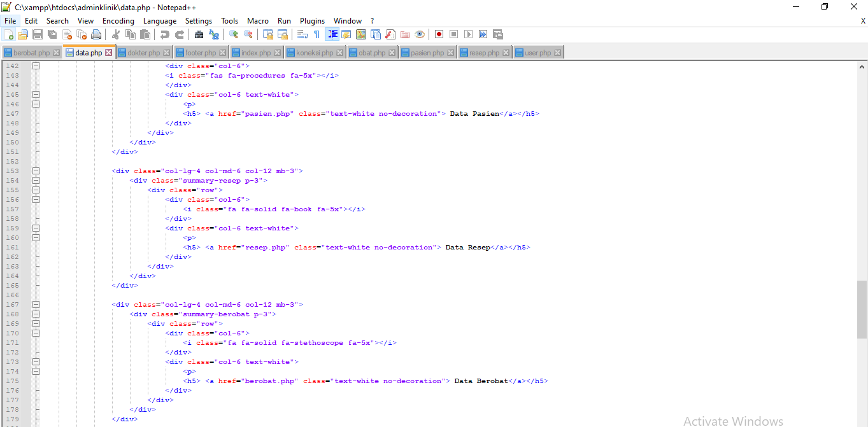This screenshot has height=427, width=868.
Task: Open the Replace dialog via its toolbar icon
Action: click(x=214, y=34)
